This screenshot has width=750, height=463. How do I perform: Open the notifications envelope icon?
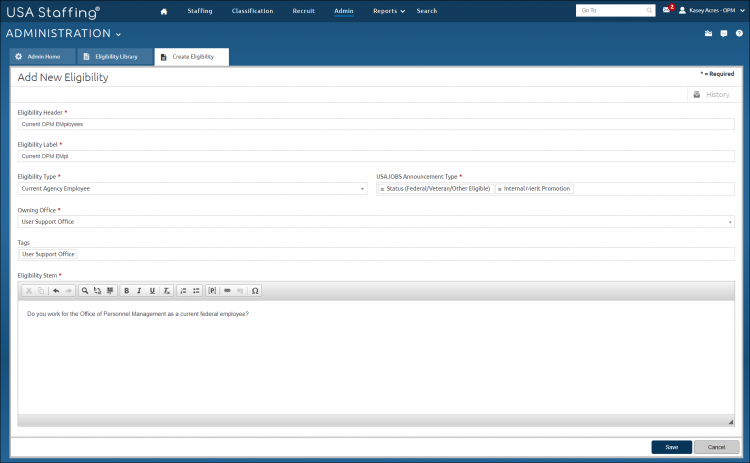click(666, 10)
